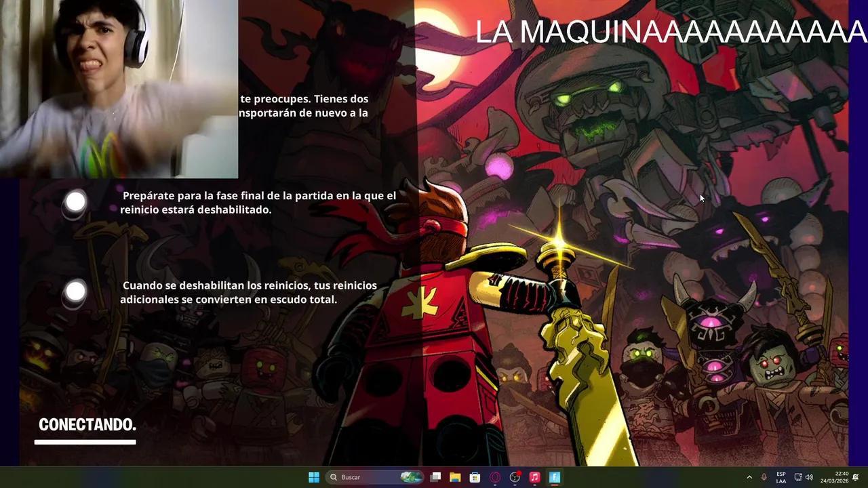Open Task View from the taskbar

436,477
